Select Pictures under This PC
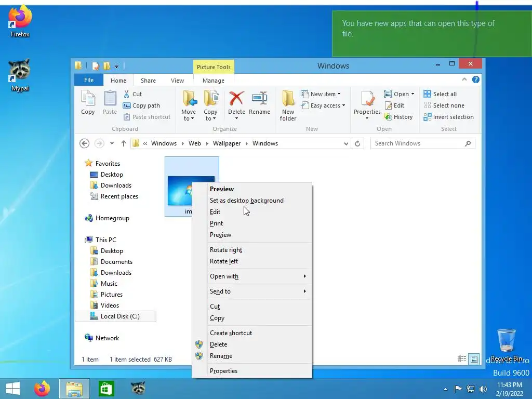Image resolution: width=532 pixels, height=399 pixels. (x=107, y=295)
